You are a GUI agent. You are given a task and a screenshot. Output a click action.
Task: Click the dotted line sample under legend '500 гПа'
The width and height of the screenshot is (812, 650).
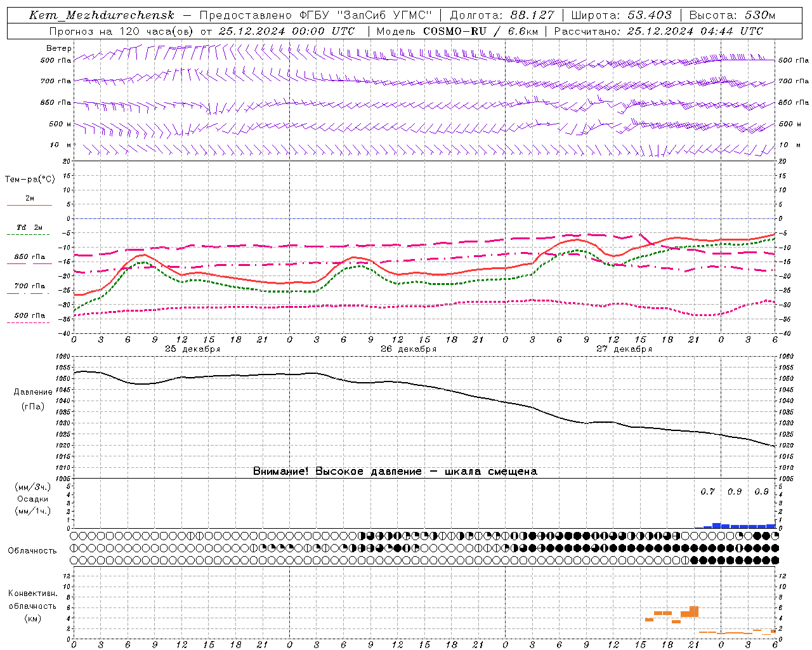[x=28, y=322]
